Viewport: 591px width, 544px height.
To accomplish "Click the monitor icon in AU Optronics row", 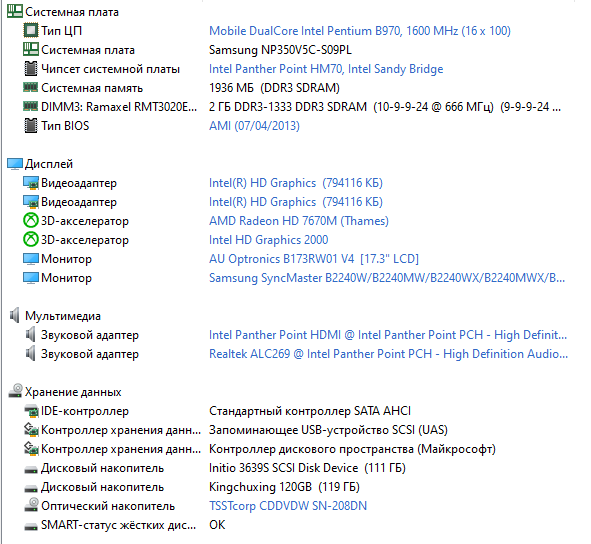I will pos(31,259).
